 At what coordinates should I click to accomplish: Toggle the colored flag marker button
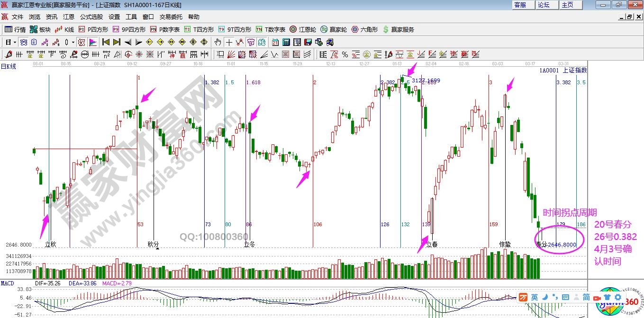point(92,42)
